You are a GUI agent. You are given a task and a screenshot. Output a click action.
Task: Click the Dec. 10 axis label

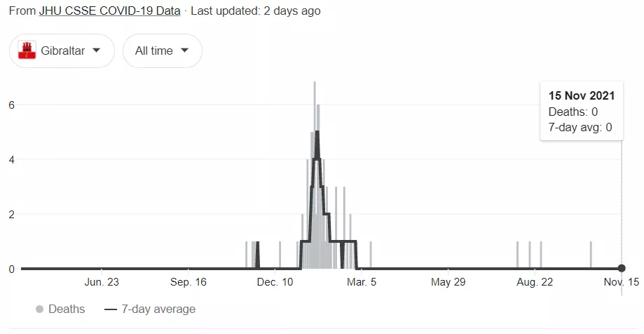click(275, 283)
